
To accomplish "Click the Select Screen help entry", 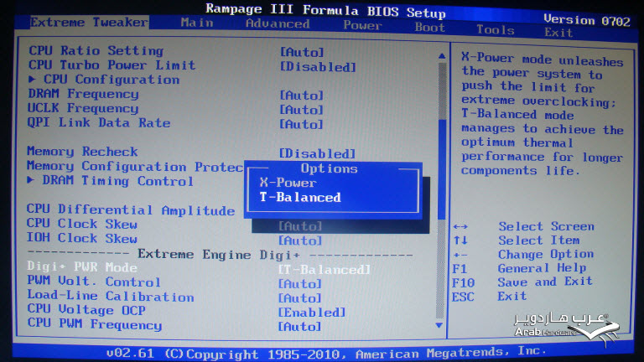I will click(x=546, y=226).
